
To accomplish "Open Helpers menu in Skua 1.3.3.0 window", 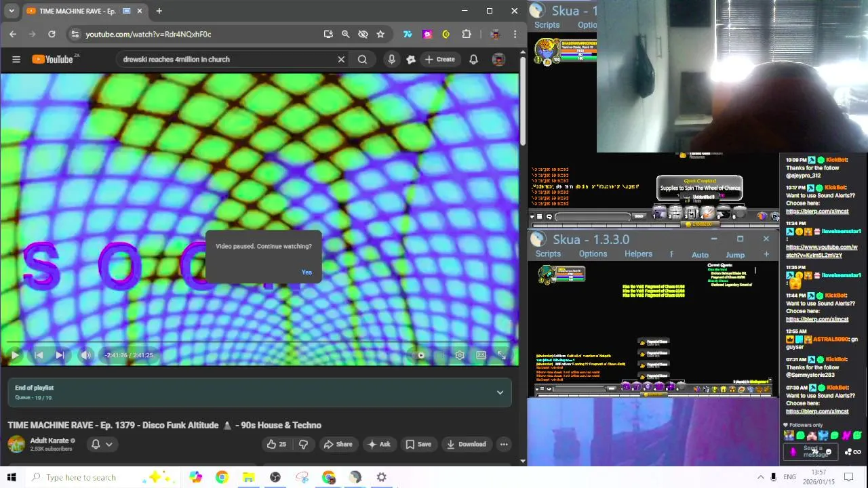I will pos(638,254).
